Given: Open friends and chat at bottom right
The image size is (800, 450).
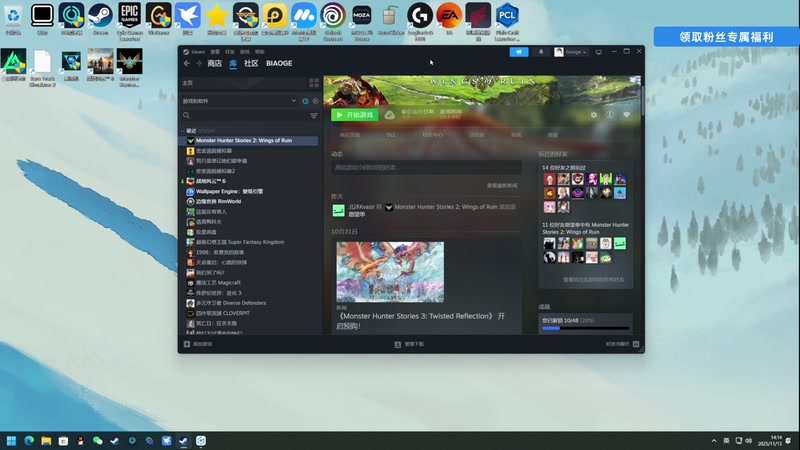Looking at the screenshot, I should 622,344.
